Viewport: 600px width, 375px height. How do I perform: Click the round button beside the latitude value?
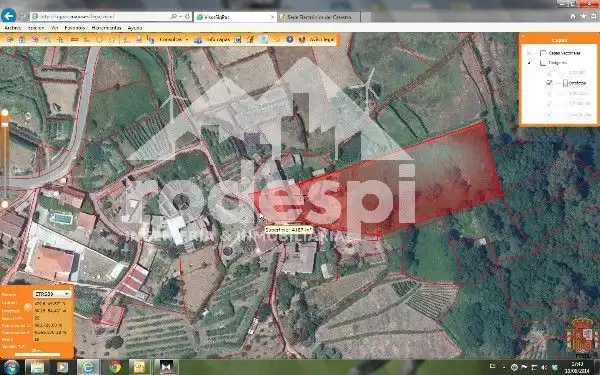[28, 307]
